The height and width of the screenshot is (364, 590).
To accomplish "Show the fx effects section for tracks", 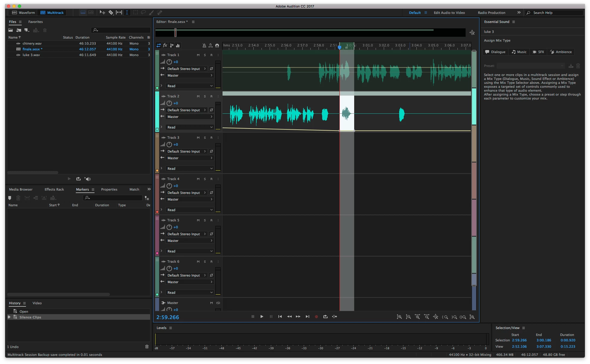I will pos(165,46).
